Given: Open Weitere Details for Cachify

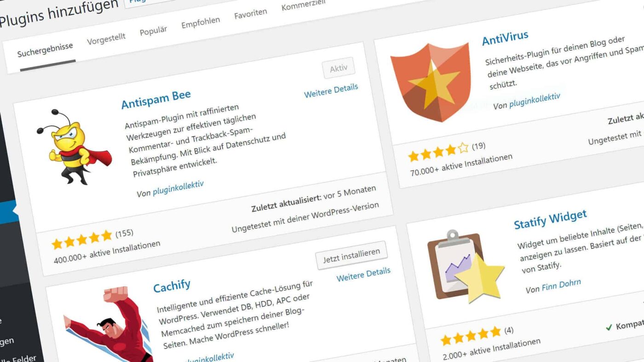Looking at the screenshot, I should pyautogui.click(x=363, y=274).
